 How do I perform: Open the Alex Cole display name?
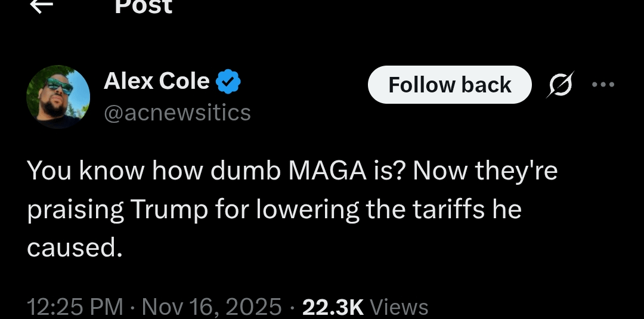tap(157, 81)
